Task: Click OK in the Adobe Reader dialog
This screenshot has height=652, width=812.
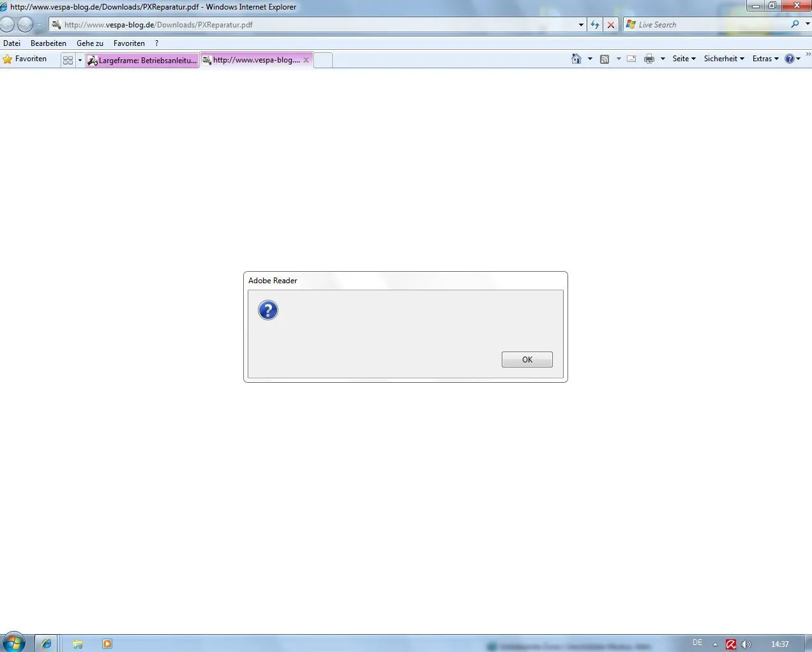Action: coord(527,360)
